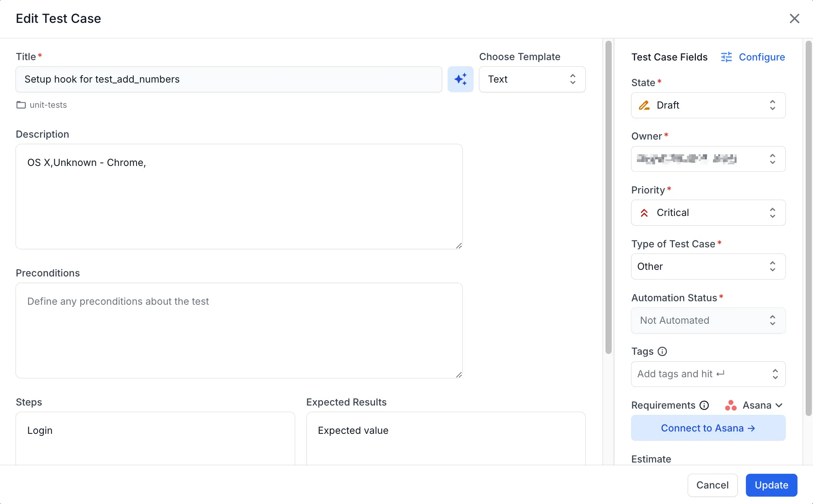Click the Asana logo icon
Viewport: 813px width, 504px height.
tap(731, 405)
